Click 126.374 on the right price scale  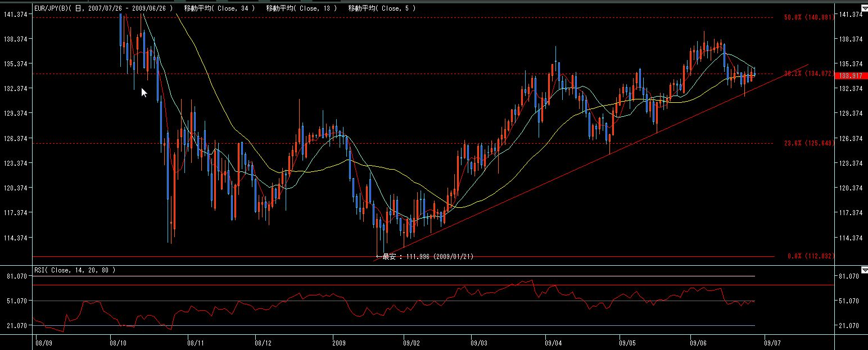850,138
